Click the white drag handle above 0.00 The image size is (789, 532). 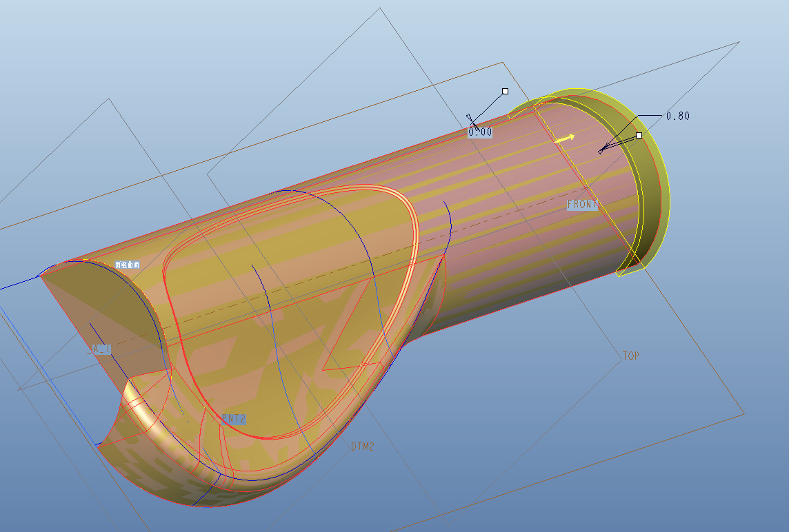point(506,91)
